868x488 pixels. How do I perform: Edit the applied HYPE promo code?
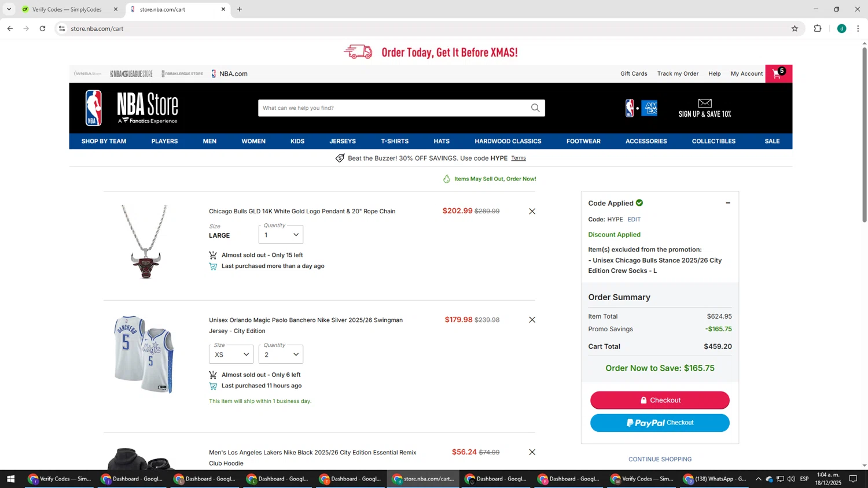coord(634,220)
